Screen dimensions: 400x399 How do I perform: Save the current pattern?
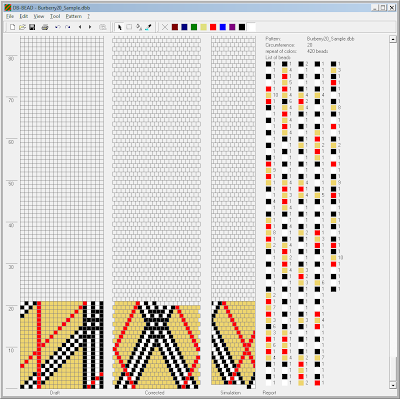32,27
